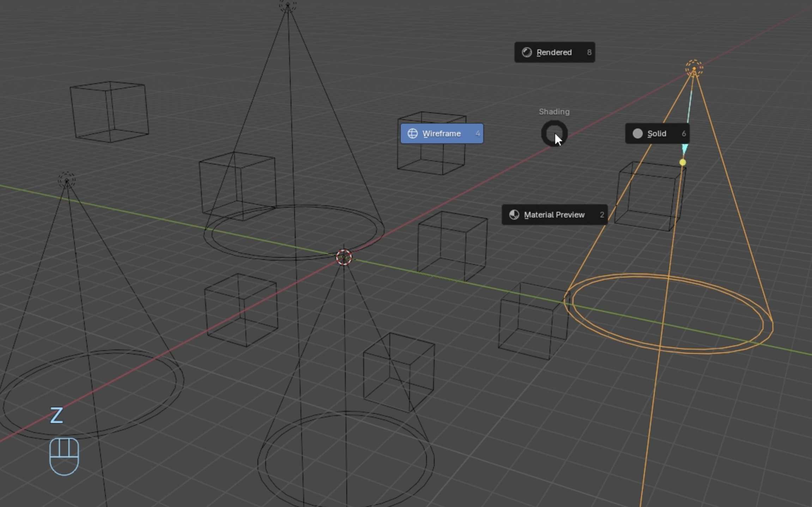Click the Shading pie menu title
This screenshot has width=812, height=507.
pos(554,112)
